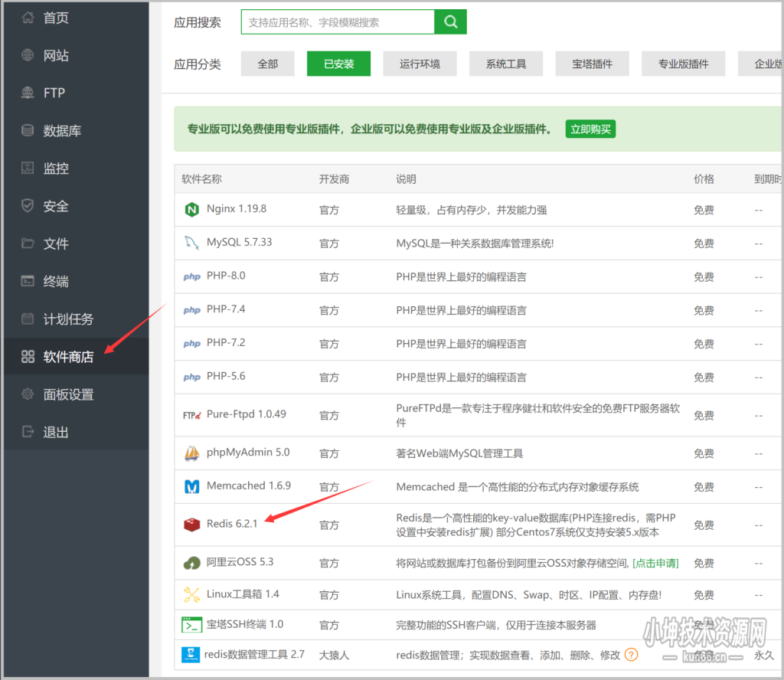This screenshot has height=680, width=784.
Task: Click the phpMyAdmin sailboat icon
Action: tap(191, 453)
